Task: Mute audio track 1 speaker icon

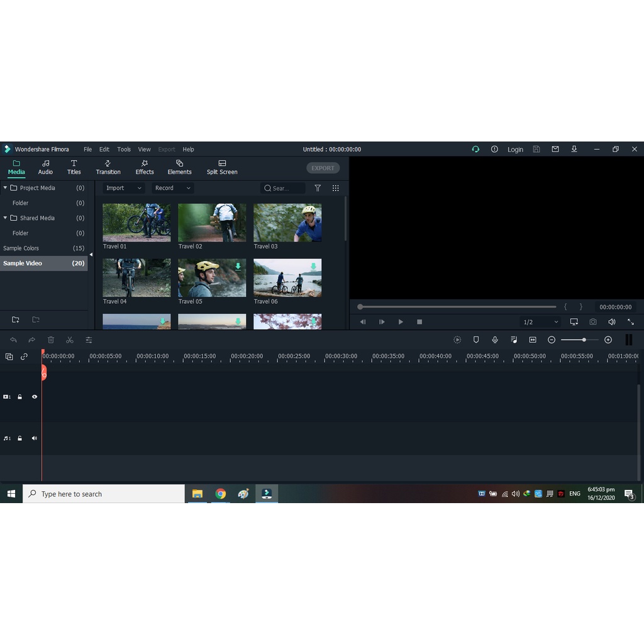Action: pos(35,438)
